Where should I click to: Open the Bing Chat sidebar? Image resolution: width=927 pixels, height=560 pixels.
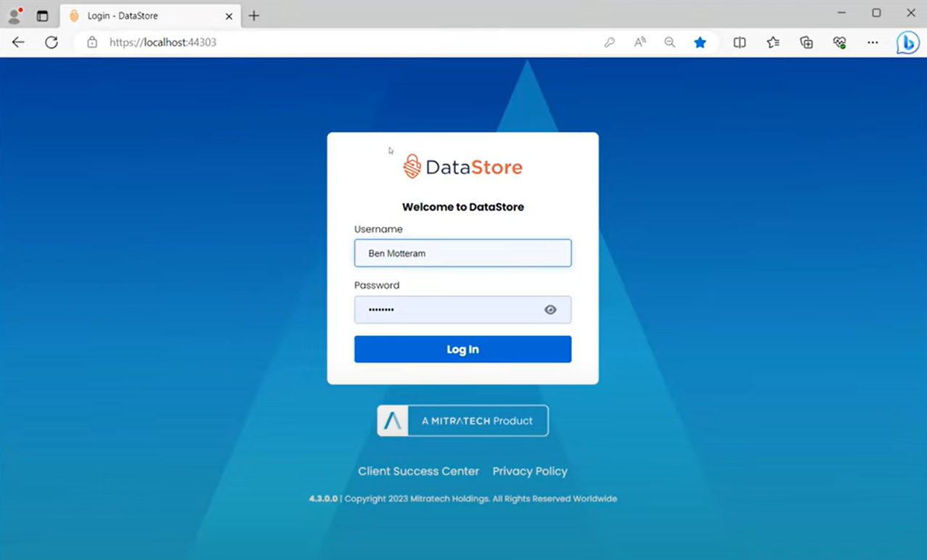907,42
